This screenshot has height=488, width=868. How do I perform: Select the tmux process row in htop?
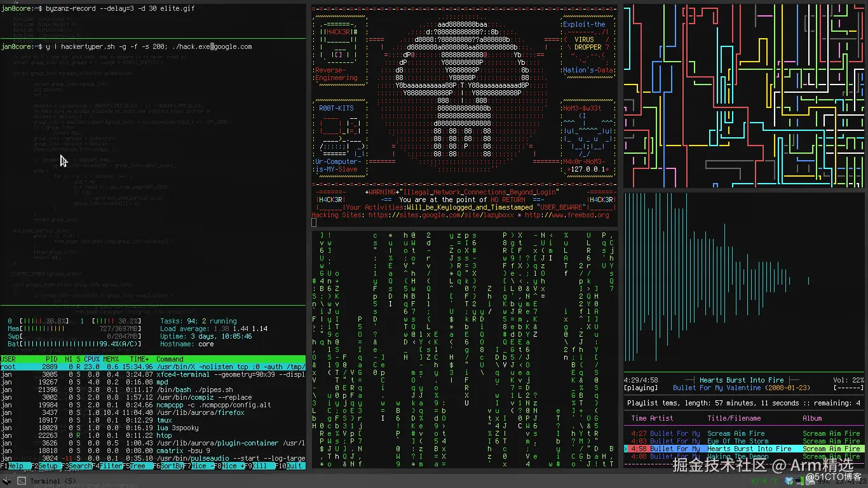153,420
